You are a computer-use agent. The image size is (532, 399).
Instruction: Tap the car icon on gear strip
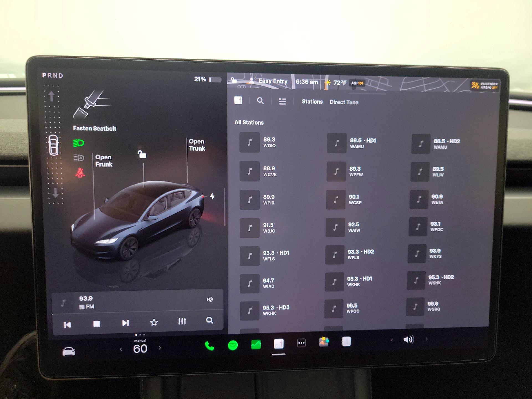(x=53, y=145)
